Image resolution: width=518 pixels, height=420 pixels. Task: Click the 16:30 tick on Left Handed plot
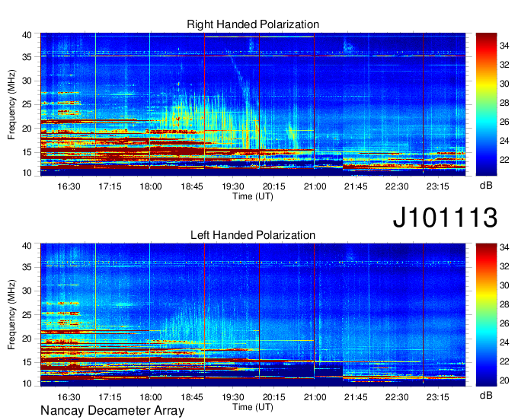coord(69,397)
